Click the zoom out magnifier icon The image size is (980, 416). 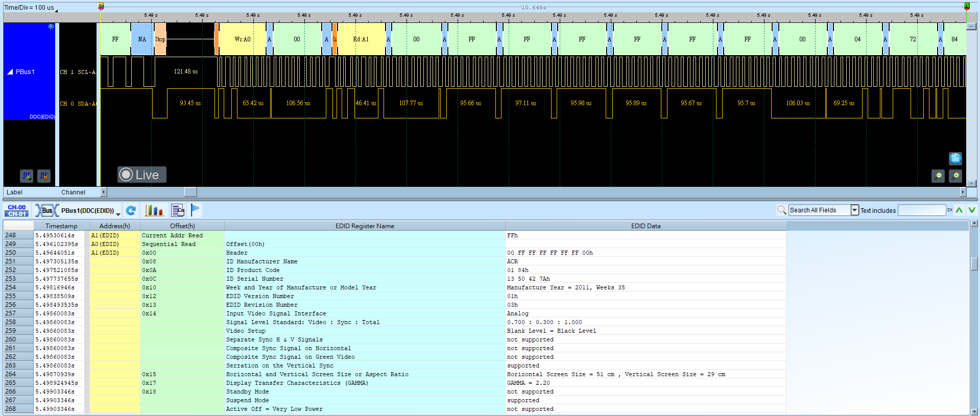pos(938,176)
